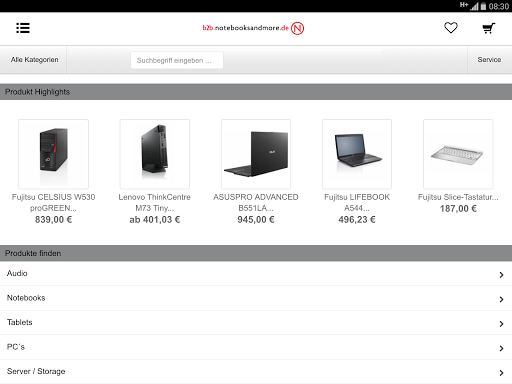Open Lenovo ThinkCentre M73 Tiny thumbnail
This screenshot has width=512, height=384.
[155, 154]
